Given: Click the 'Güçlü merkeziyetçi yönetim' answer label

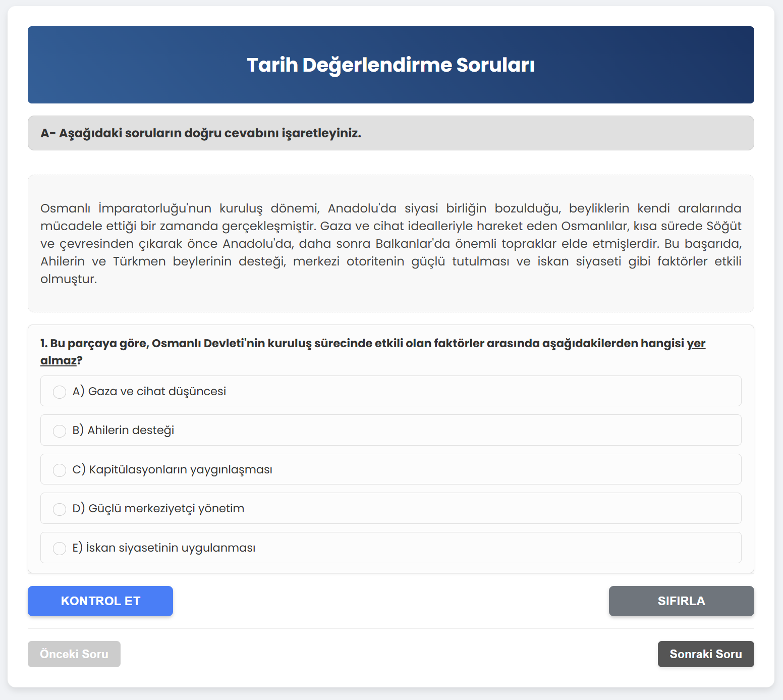Looking at the screenshot, I should [166, 509].
